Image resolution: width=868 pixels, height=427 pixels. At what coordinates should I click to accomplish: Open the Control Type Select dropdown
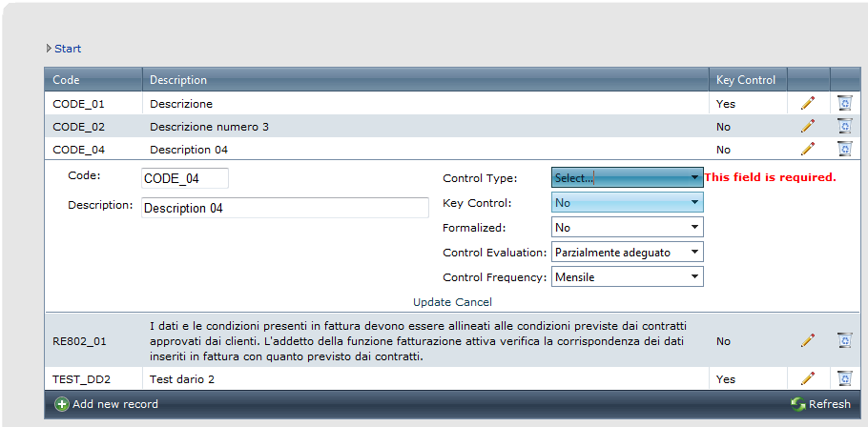[628, 177]
